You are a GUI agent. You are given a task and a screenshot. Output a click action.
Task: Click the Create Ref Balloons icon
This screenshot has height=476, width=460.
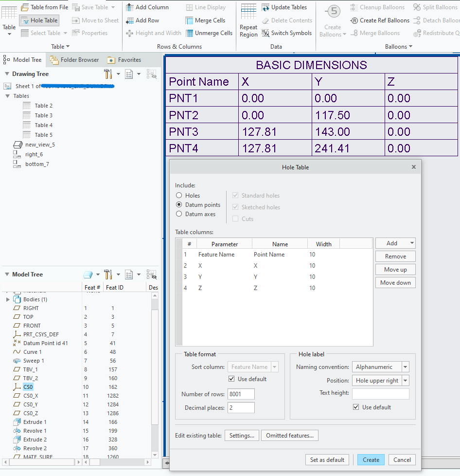pos(354,20)
